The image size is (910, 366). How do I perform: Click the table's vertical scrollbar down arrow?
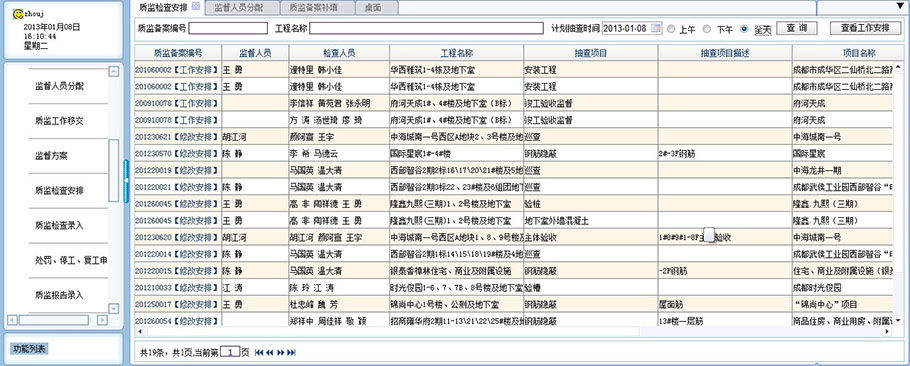898,320
